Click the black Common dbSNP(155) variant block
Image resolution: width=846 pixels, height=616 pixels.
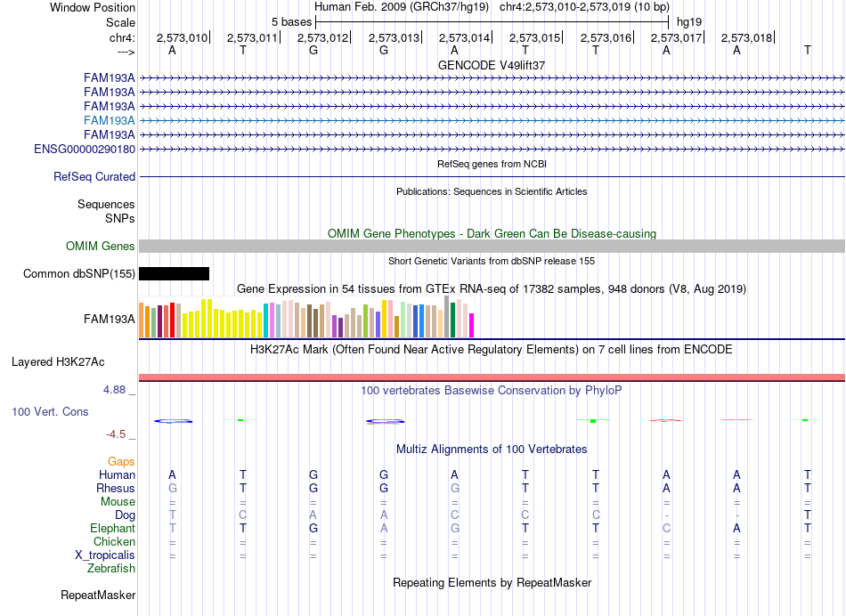pos(174,273)
